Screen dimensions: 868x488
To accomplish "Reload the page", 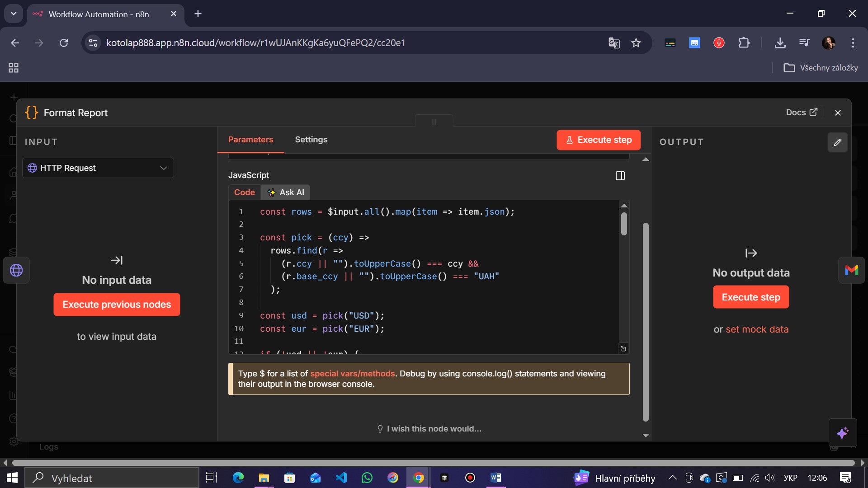I will coord(64,43).
